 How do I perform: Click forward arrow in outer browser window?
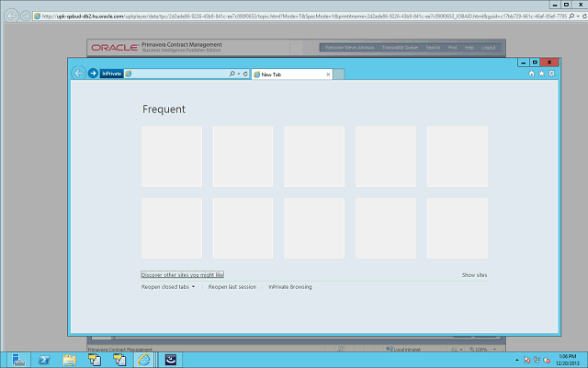tap(26, 16)
